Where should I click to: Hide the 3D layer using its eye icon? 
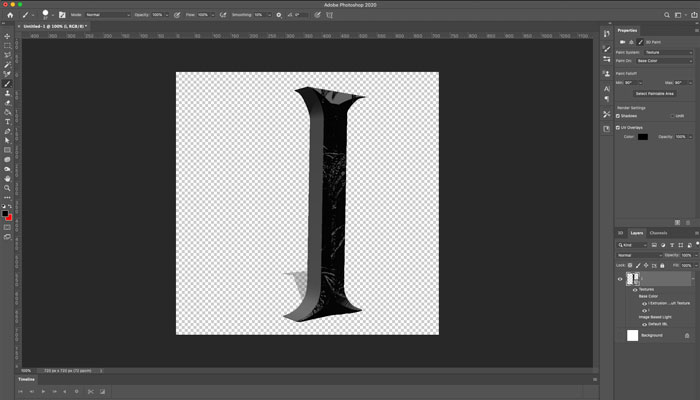coord(620,279)
